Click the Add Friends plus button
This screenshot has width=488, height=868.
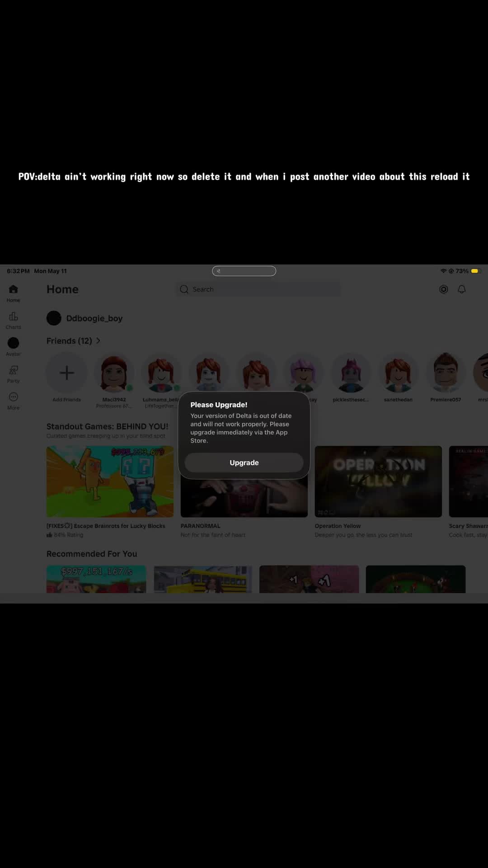point(67,373)
